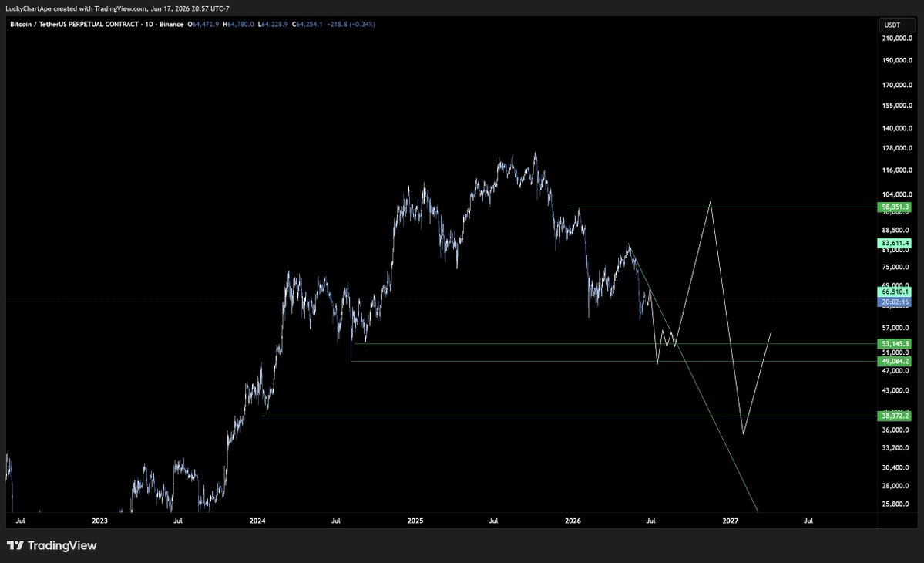The height and width of the screenshot is (563, 924).
Task: Click 170,000.0 on the price axis
Action: [897, 85]
